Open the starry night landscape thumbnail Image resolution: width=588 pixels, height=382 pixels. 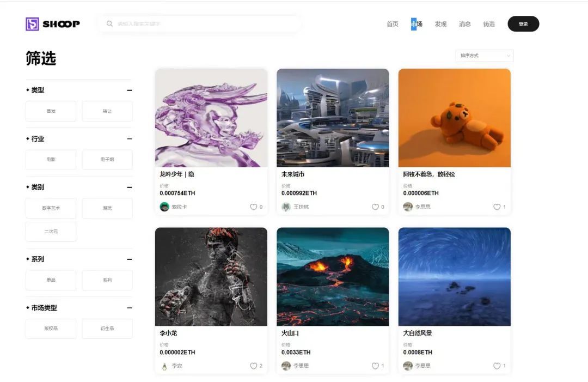click(x=455, y=277)
